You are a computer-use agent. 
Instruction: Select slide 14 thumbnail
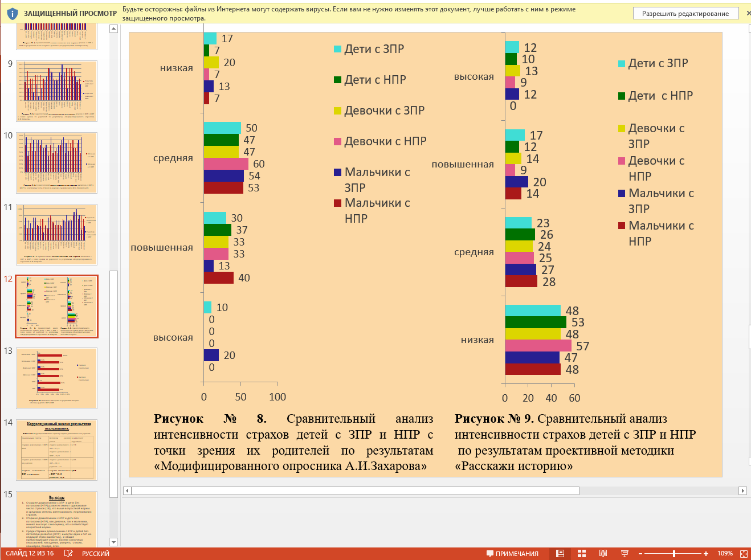coord(56,450)
